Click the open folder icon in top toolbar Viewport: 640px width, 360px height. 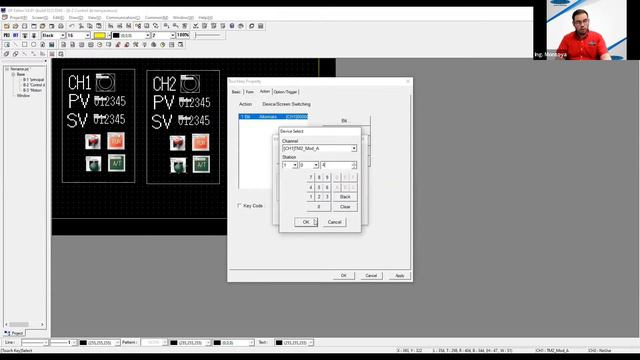pos(16,26)
